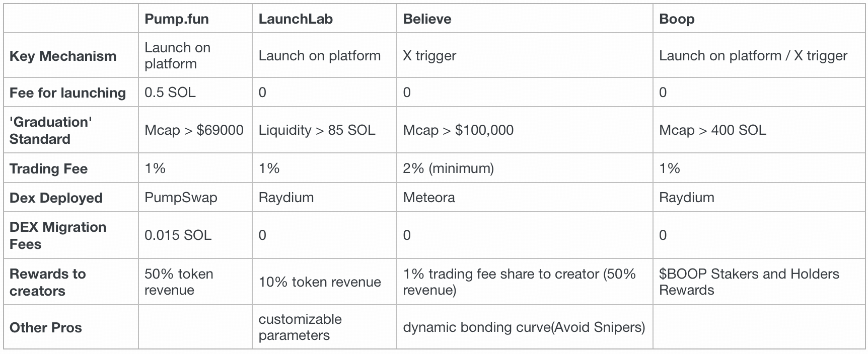The height and width of the screenshot is (354, 868).
Task: Click the 0.5 SOL cell
Action: click(170, 93)
